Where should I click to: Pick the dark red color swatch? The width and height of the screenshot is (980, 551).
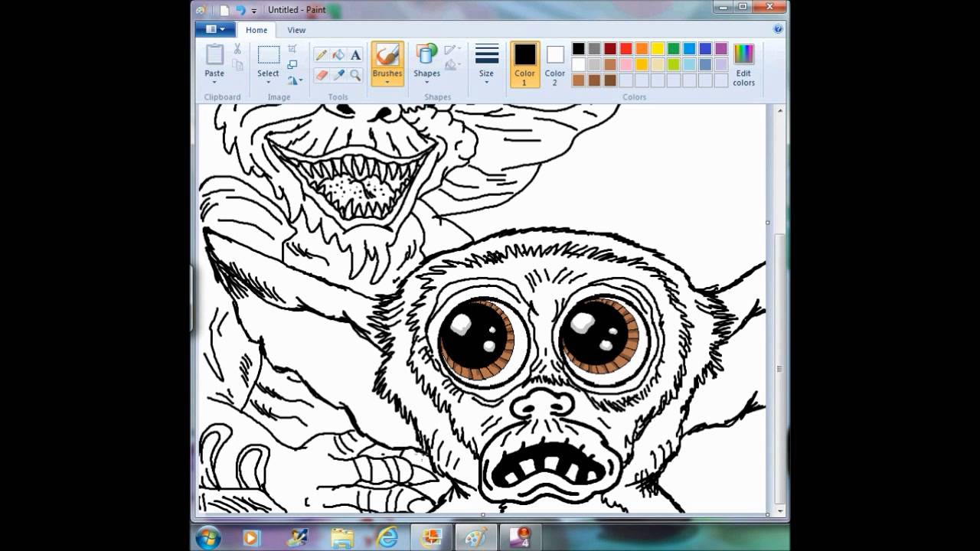pos(610,49)
